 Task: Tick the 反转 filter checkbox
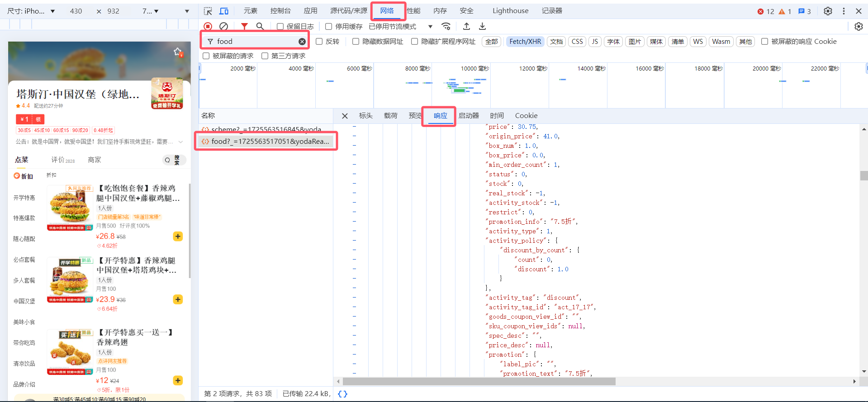[x=319, y=42]
